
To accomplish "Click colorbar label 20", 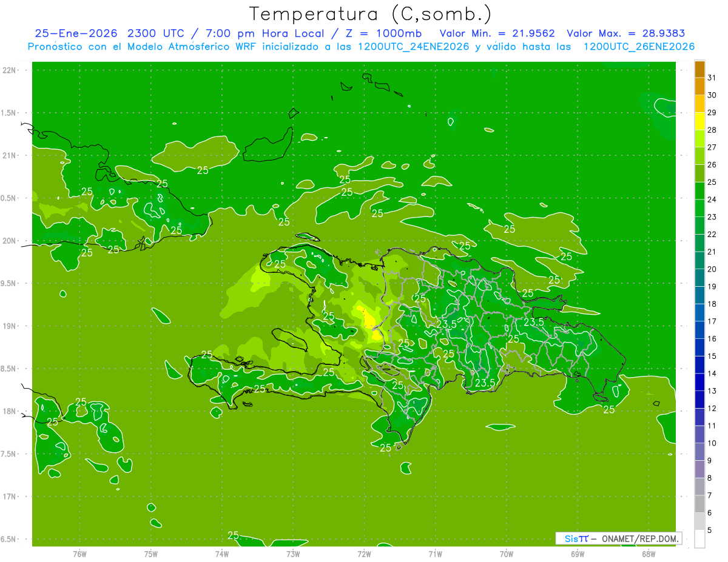I will point(712,269).
